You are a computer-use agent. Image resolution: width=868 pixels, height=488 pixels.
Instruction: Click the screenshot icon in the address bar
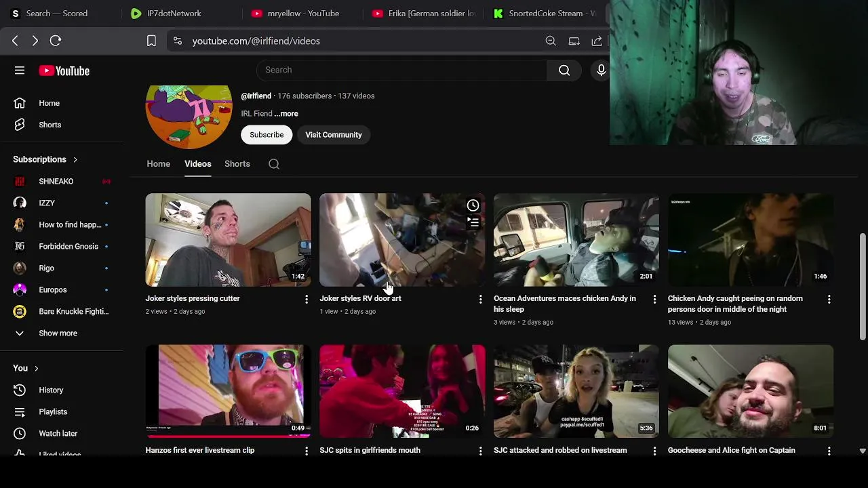(574, 41)
